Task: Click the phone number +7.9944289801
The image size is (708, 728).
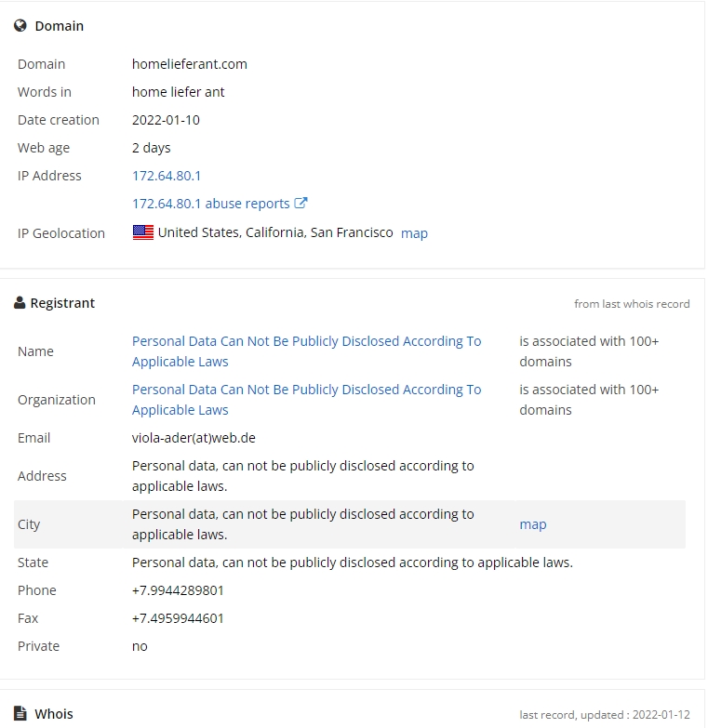Action: pyautogui.click(x=178, y=590)
